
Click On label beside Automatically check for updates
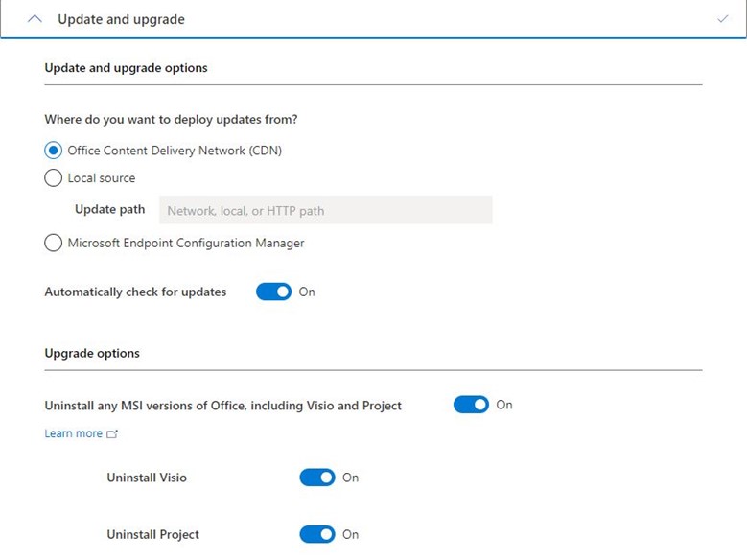(x=307, y=292)
